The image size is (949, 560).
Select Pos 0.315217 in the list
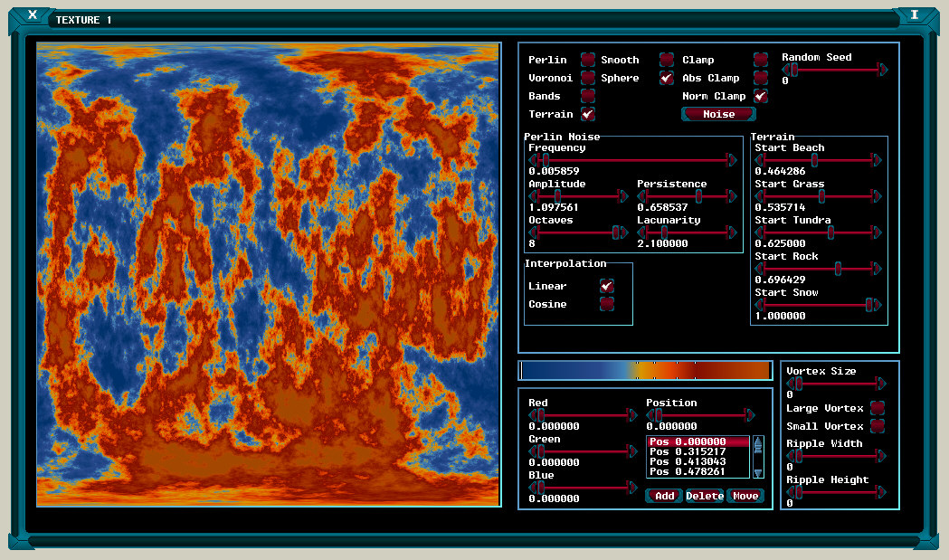tap(699, 451)
